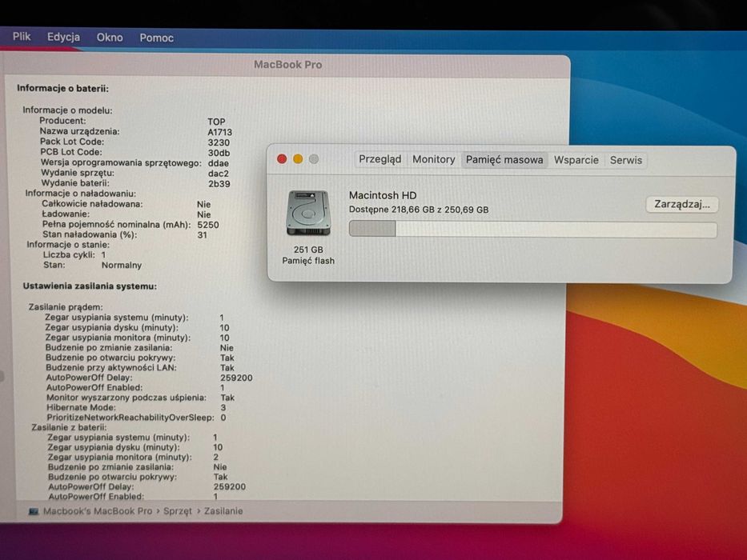Select the device name value A1713
Viewport: 747px width, 560px height.
pos(219,132)
